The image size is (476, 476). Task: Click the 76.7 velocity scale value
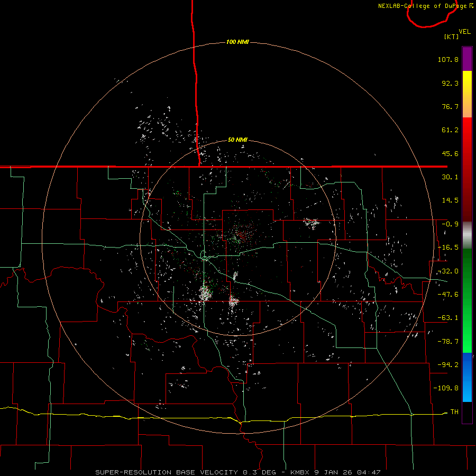coord(450,106)
